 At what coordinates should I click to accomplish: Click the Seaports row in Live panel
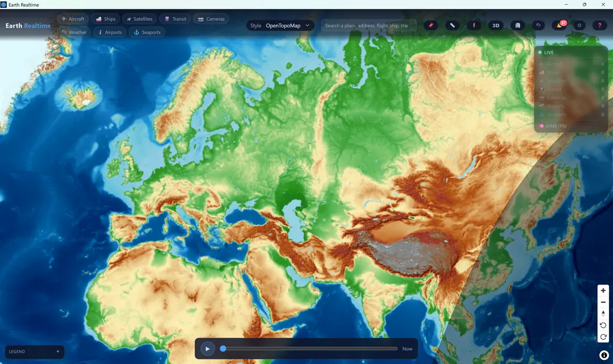coord(572,114)
